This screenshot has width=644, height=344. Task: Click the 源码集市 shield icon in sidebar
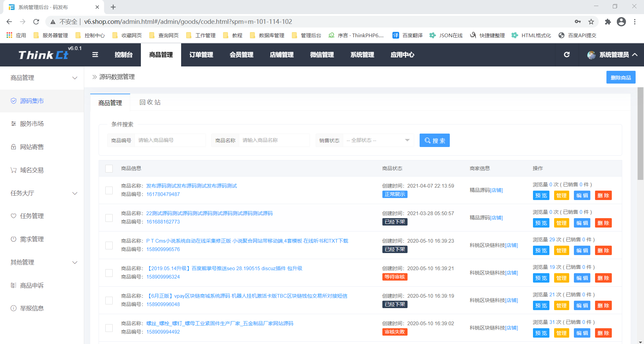(x=13, y=101)
